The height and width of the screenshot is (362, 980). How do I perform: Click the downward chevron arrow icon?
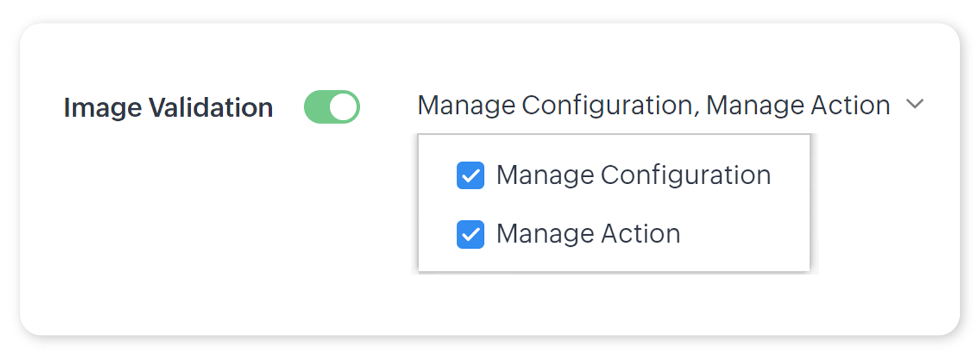point(914,104)
